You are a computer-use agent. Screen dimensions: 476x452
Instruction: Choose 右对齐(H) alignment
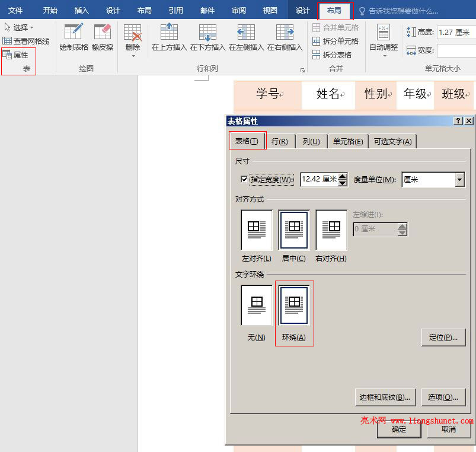(331, 230)
